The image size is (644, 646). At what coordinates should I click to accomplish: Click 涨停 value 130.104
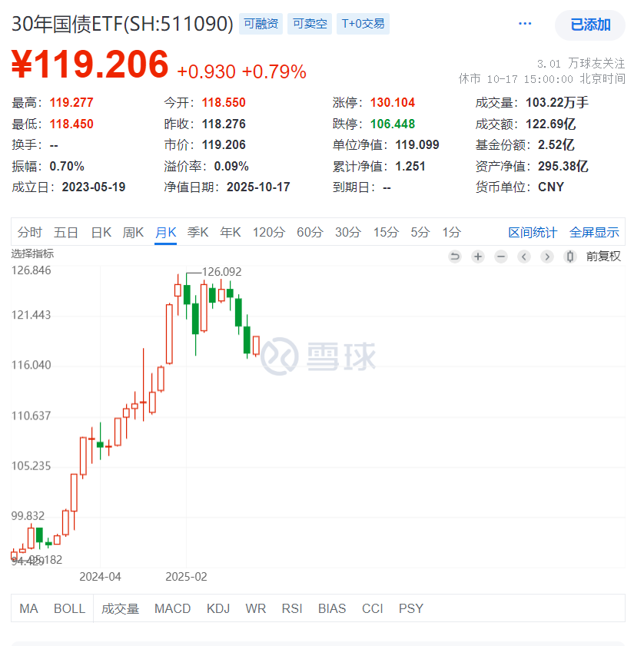[x=393, y=103]
